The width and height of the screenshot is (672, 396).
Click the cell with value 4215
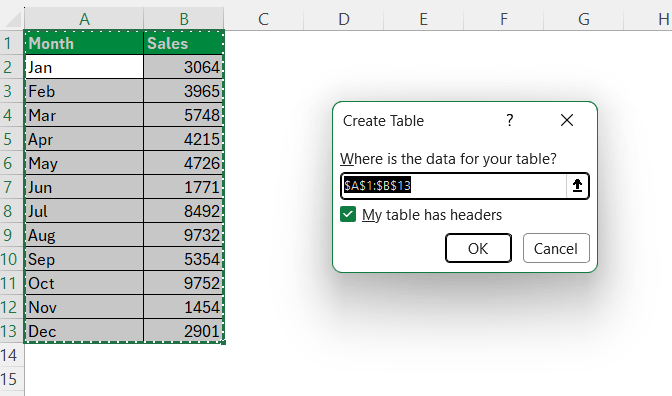pos(184,139)
